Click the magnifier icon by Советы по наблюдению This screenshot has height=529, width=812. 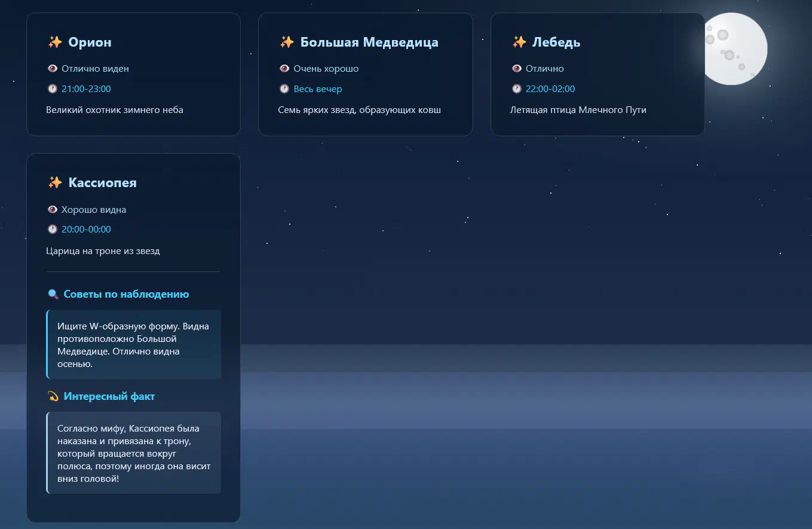click(53, 294)
